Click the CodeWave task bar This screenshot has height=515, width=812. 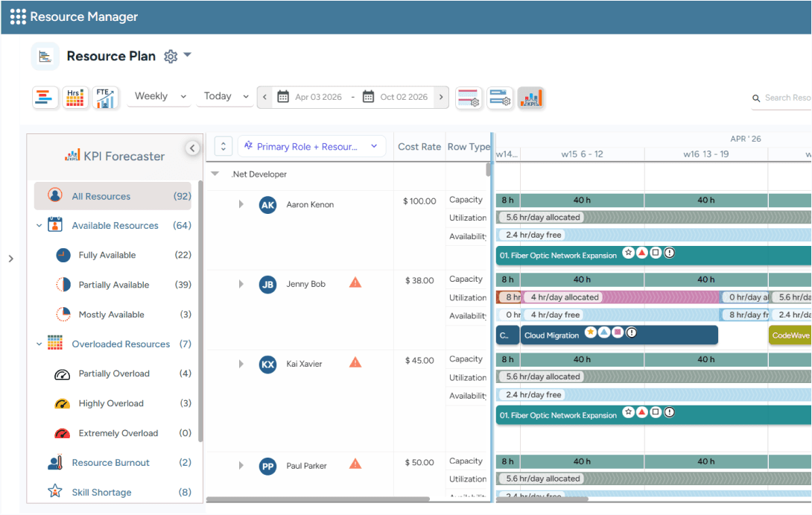pyautogui.click(x=790, y=335)
